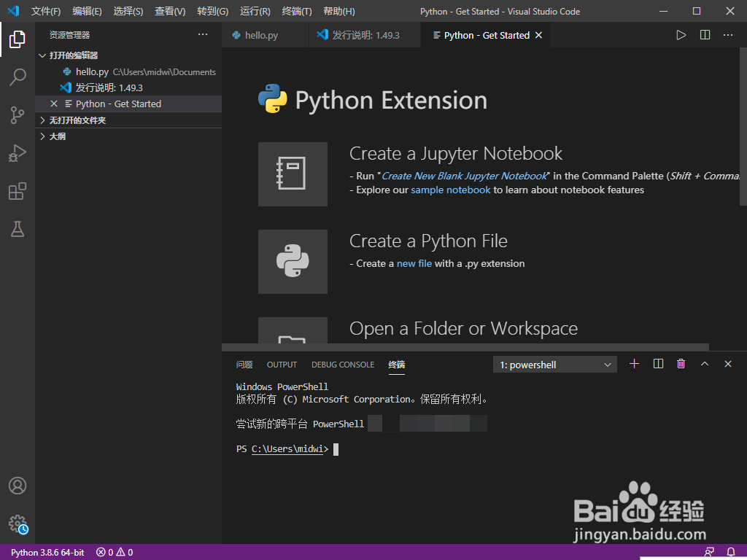Open hello.py in open editors list
The height and width of the screenshot is (560, 747).
[x=128, y=72]
